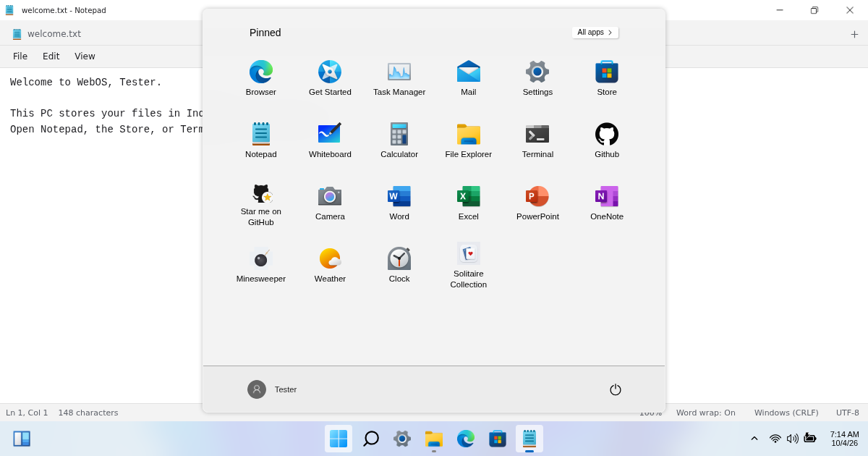This screenshot has height=456, width=868.
Task: Expand the hidden system tray icons chevron
Action: click(x=754, y=439)
